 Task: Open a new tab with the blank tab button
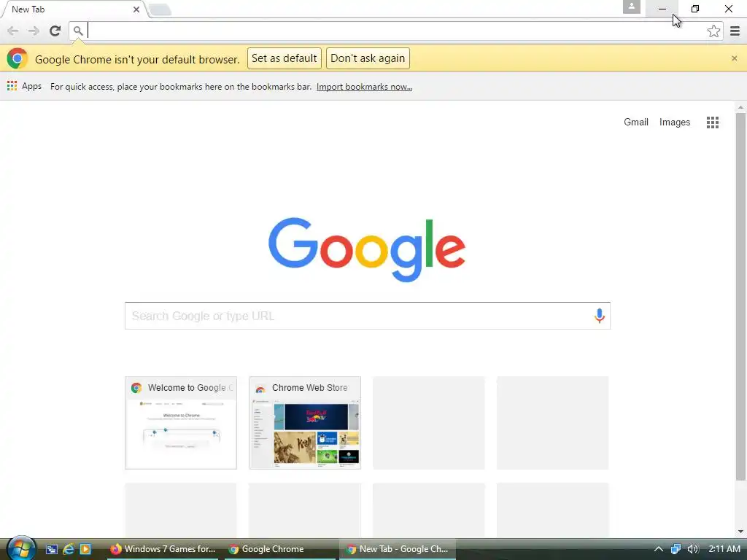(x=160, y=9)
